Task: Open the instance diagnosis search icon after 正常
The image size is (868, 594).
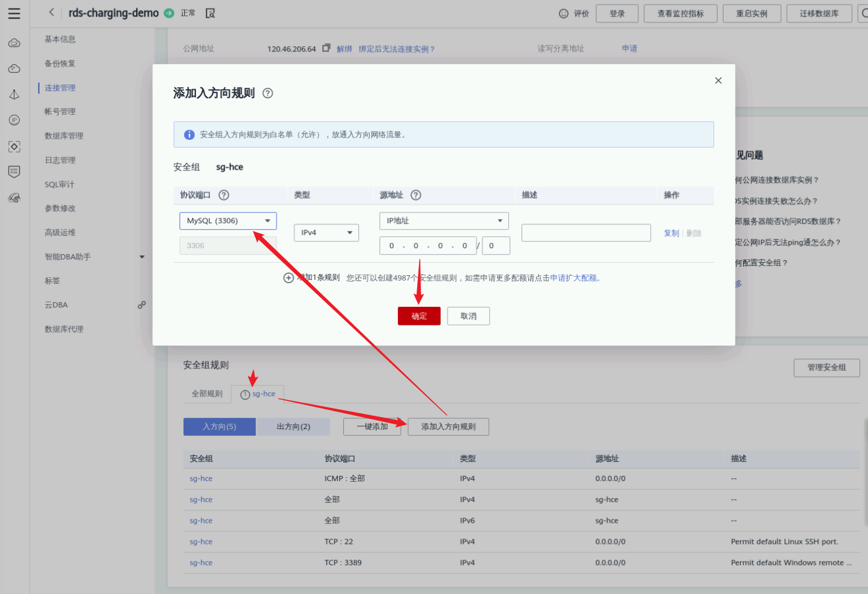Action: click(x=211, y=13)
